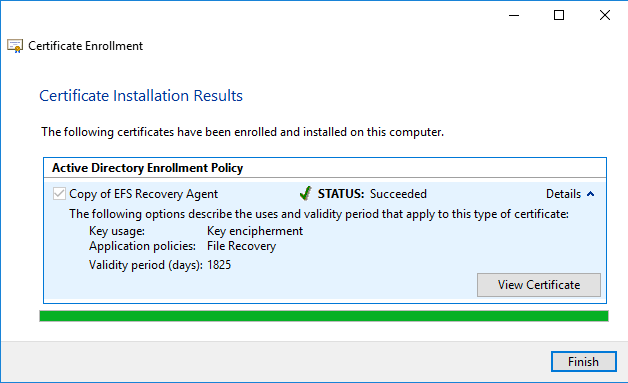This screenshot has height=383, width=628.
Task: Collapse the Details expander
Action: [x=570, y=194]
